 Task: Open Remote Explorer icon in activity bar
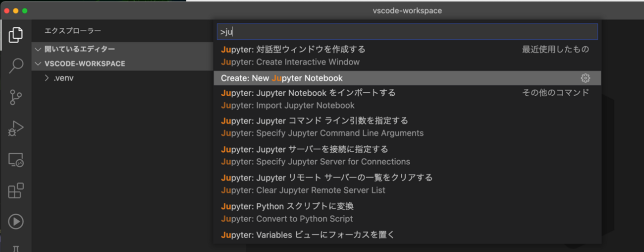[x=16, y=160]
